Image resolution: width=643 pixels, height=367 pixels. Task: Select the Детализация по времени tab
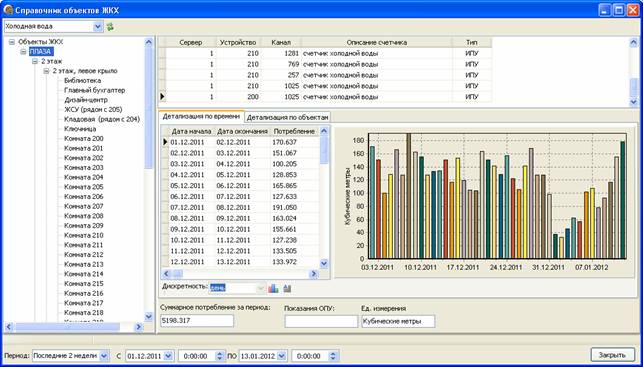[x=201, y=116]
